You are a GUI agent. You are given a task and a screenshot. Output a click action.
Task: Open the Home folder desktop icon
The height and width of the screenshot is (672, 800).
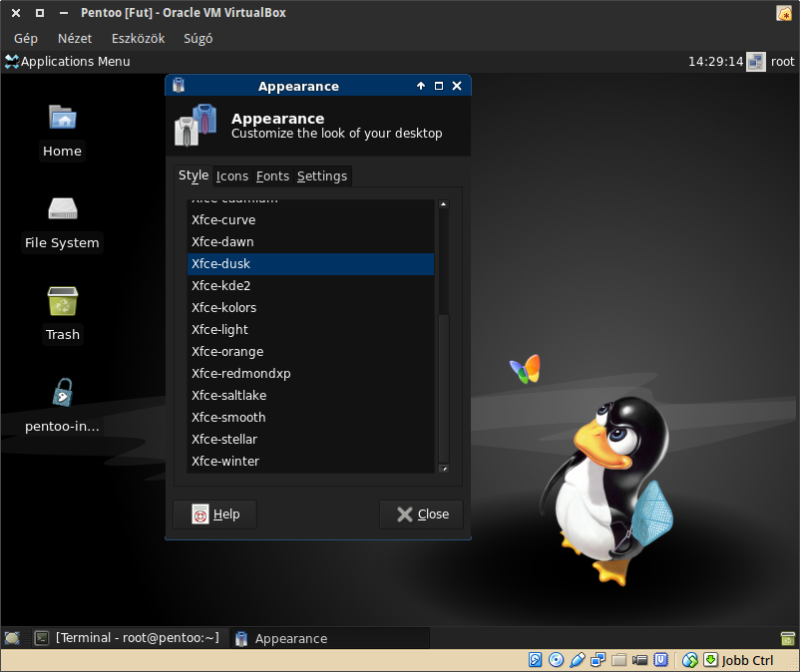[x=62, y=118]
